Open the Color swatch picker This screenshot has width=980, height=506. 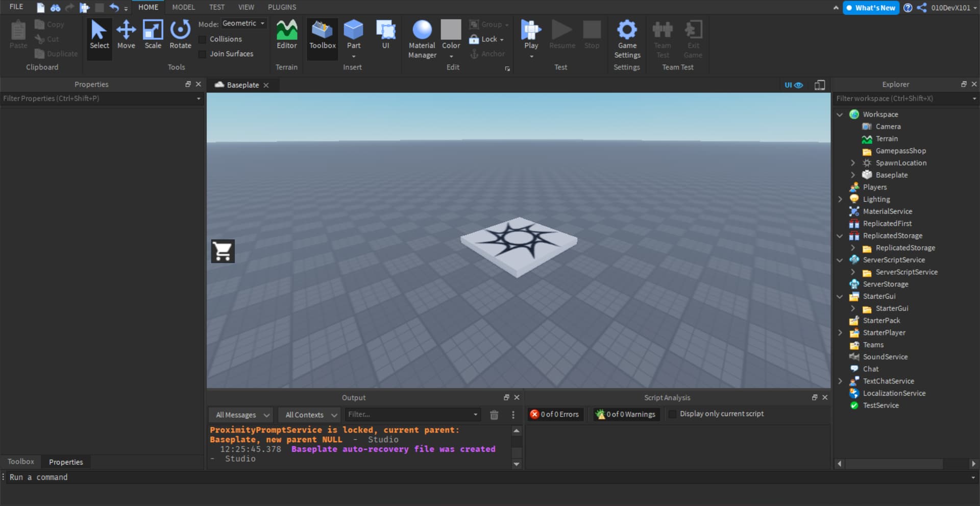[451, 31]
